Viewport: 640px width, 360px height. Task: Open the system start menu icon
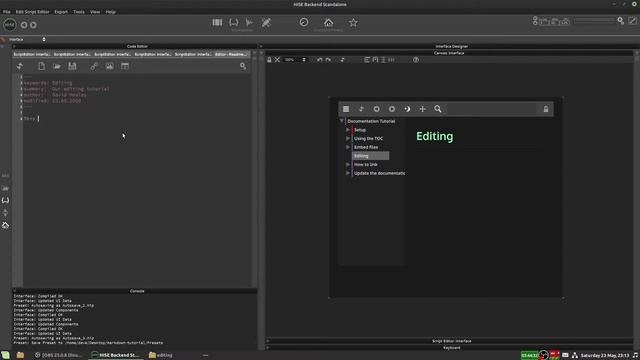click(5, 355)
